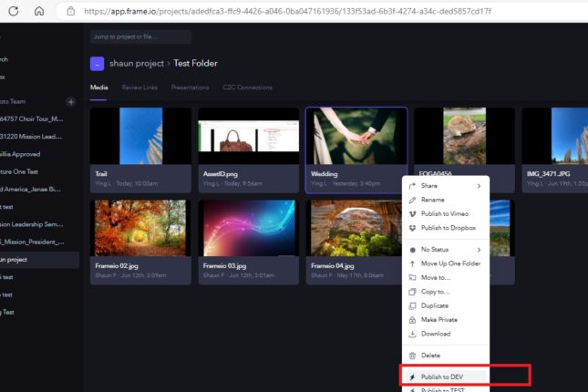
Task: Click the Copy to icon
Action: click(x=412, y=292)
